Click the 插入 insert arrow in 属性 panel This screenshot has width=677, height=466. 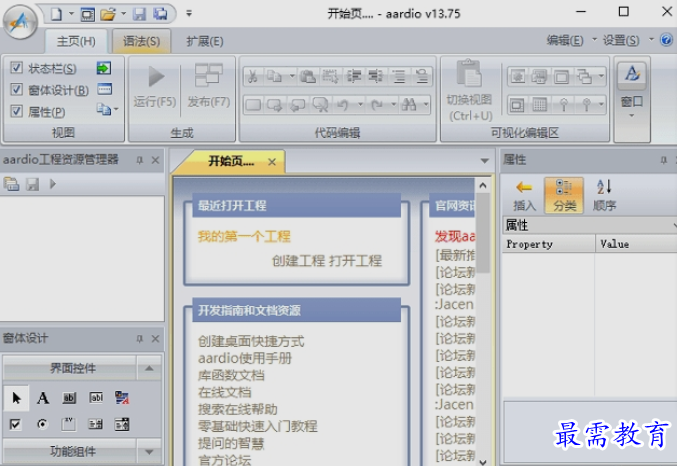[x=524, y=196]
